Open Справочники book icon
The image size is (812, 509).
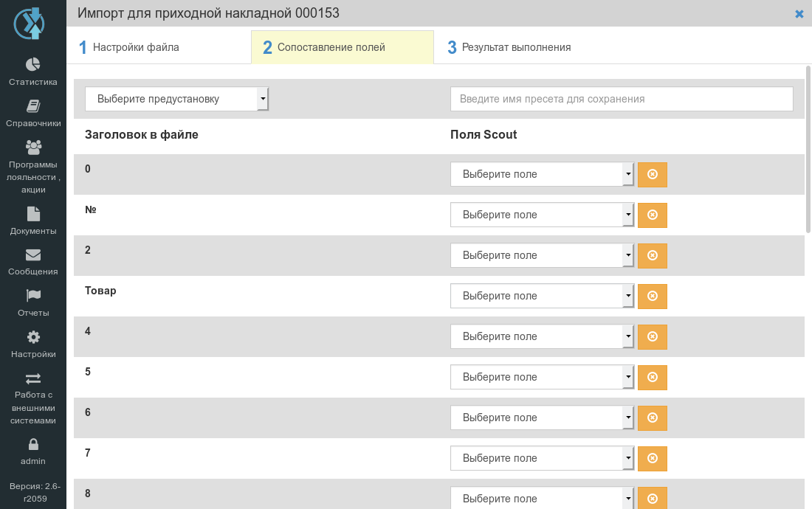click(33, 106)
